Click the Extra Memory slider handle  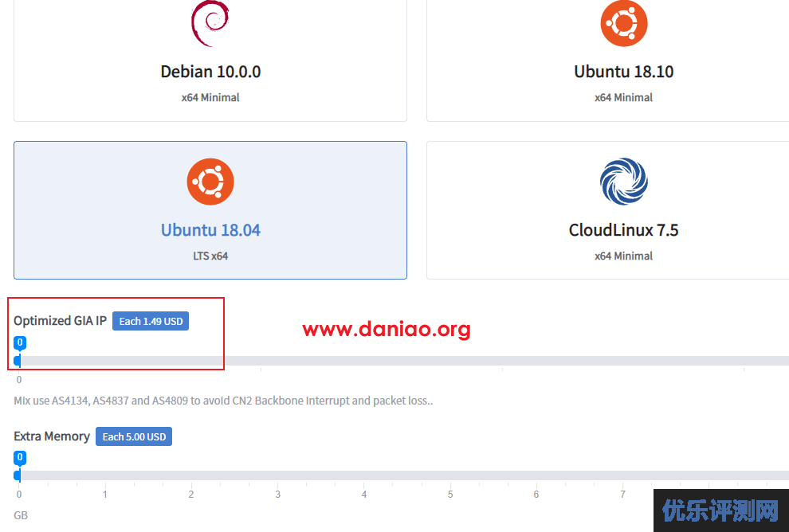[x=18, y=475]
